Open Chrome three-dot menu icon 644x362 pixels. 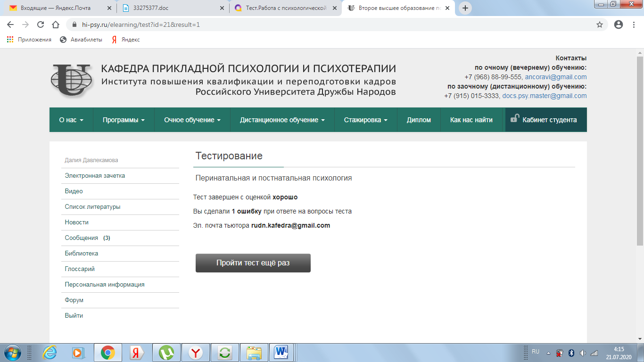tap(633, 25)
